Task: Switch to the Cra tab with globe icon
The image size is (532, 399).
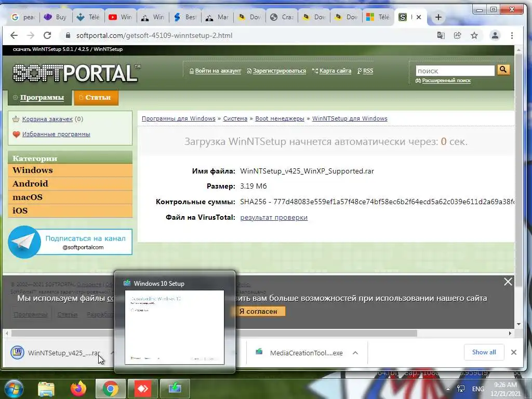Action: (282, 17)
